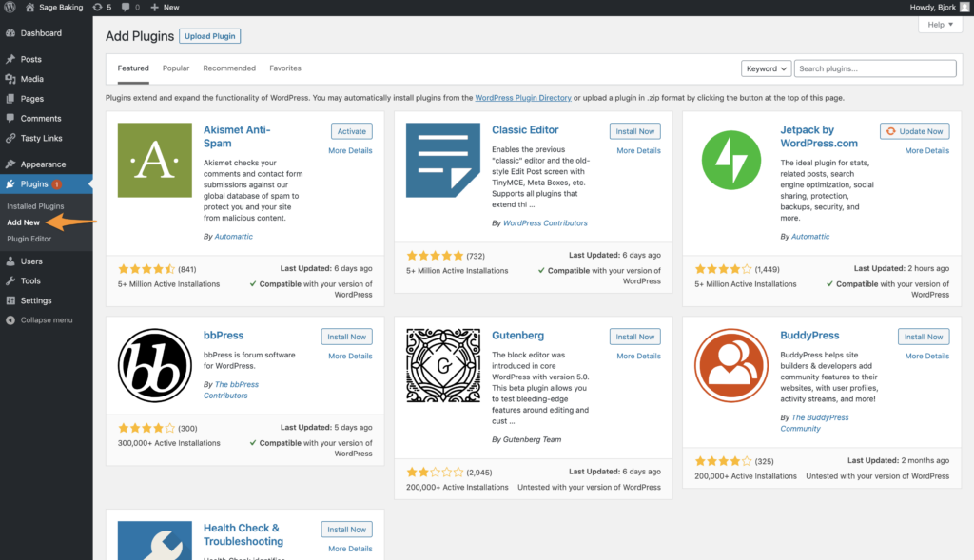Screen dimensions: 974x560
Task: Install the Classic Editor plugin
Action: (634, 131)
